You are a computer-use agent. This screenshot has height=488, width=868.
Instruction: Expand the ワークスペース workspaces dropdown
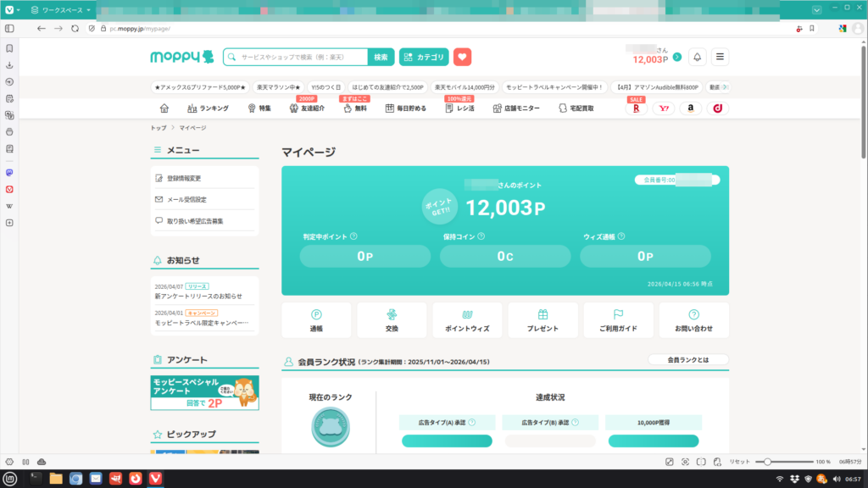(x=59, y=9)
